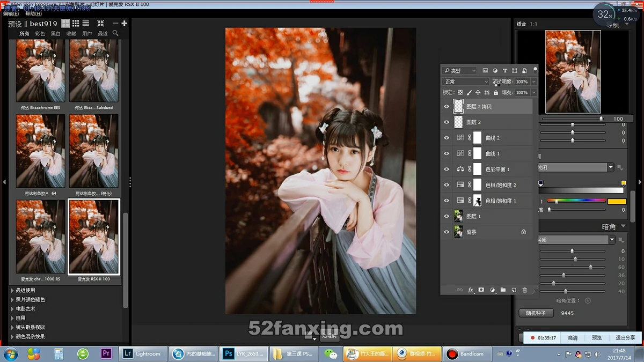644x362 pixels.
Task: Select the 所有 preset filter tab
Action: (24, 34)
